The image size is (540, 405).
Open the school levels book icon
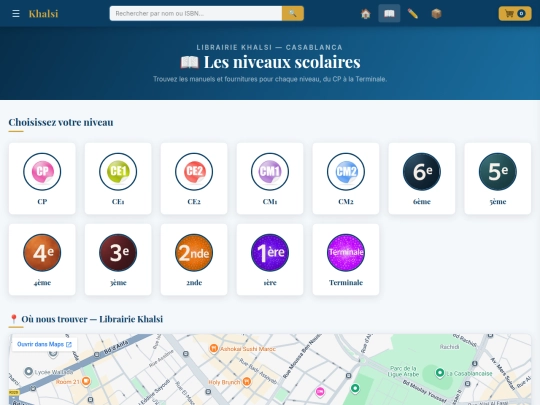(x=389, y=14)
